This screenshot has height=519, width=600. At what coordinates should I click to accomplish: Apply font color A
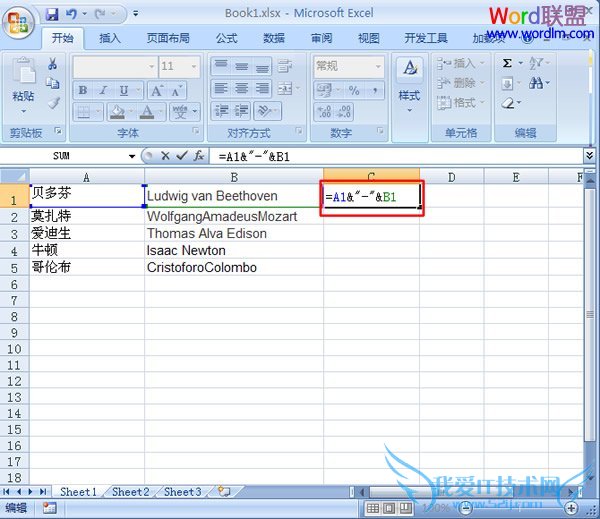click(147, 112)
